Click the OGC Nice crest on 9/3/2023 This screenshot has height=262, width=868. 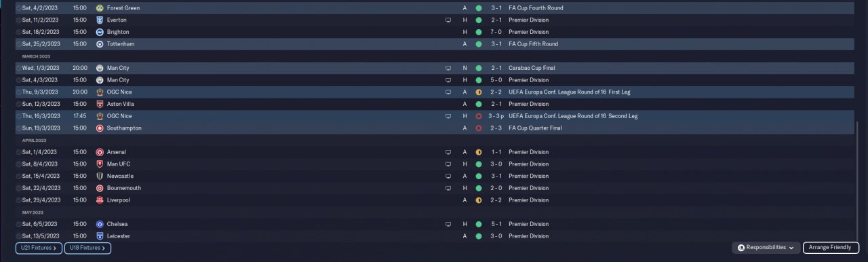(100, 92)
